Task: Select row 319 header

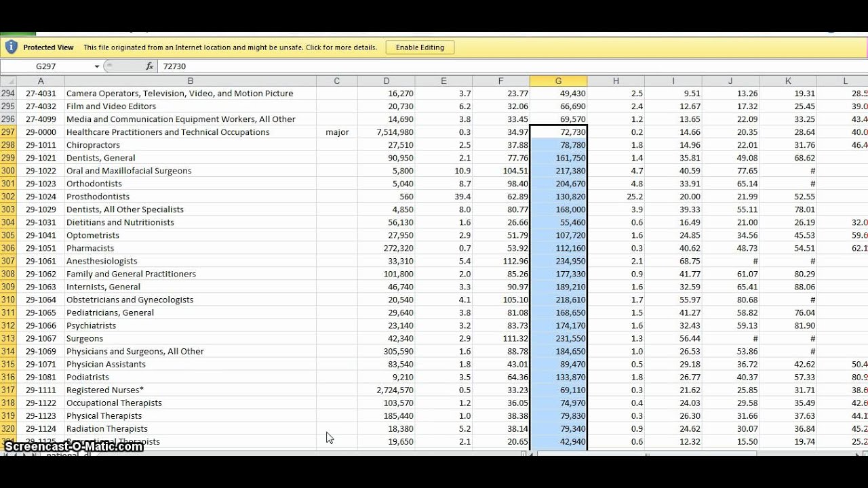Action: click(8, 415)
